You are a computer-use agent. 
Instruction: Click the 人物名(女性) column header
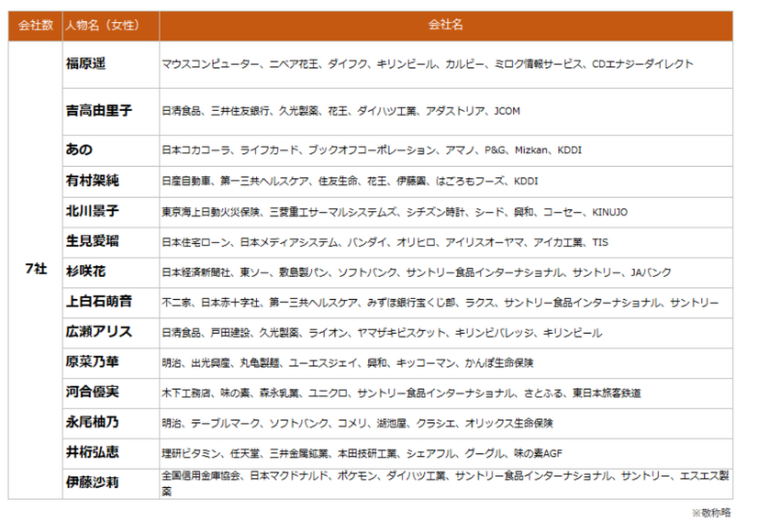point(102,25)
